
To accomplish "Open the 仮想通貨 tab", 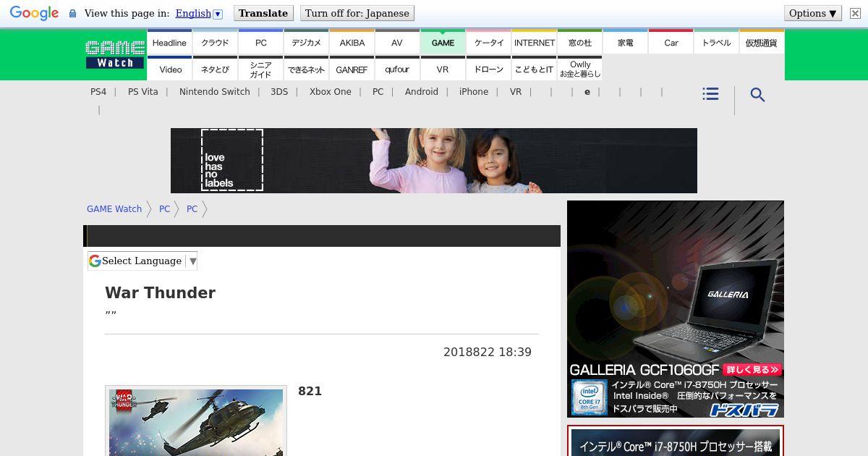I will point(762,43).
